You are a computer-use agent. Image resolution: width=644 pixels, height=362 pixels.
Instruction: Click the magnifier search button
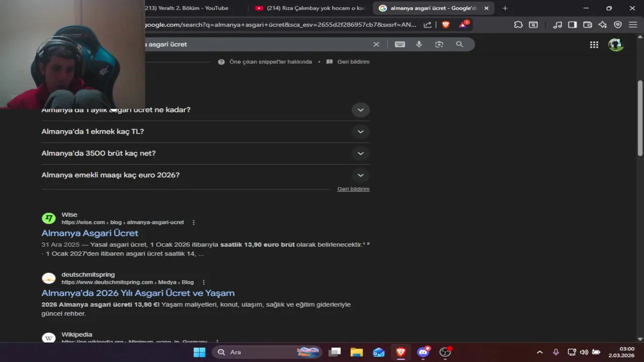(459, 44)
